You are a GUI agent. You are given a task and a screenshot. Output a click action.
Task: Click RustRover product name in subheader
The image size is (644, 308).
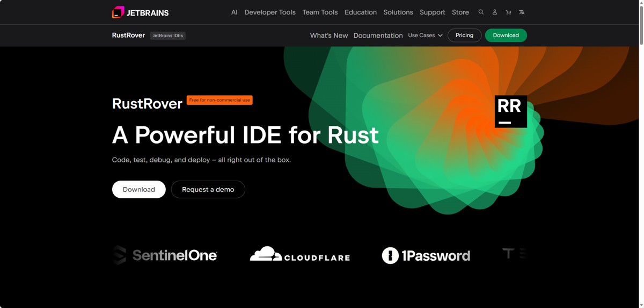click(128, 35)
